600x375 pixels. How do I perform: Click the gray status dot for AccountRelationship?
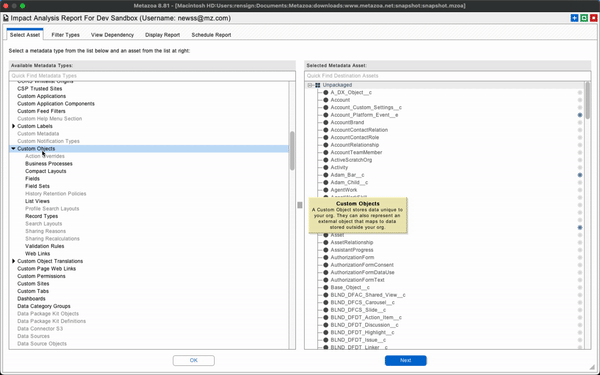[580, 145]
